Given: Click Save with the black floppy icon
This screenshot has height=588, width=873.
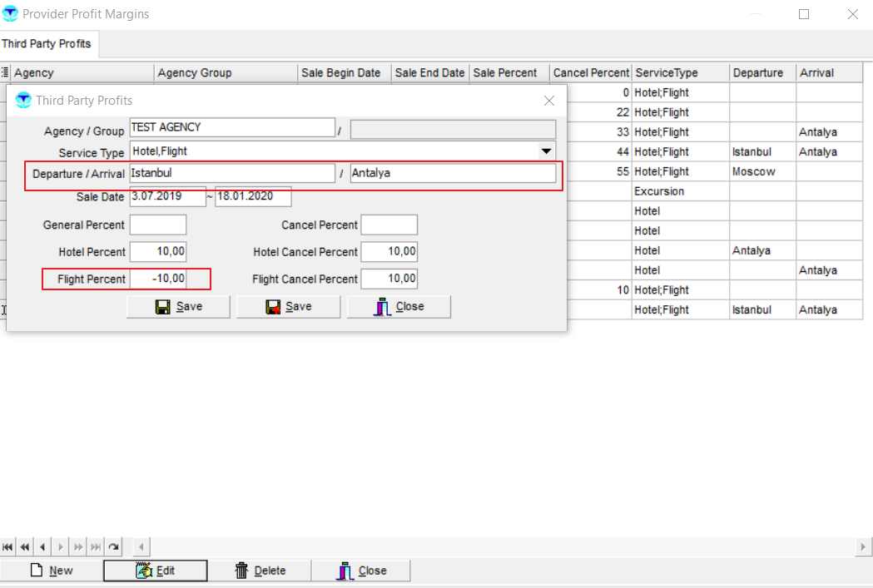Looking at the screenshot, I should tap(179, 307).
